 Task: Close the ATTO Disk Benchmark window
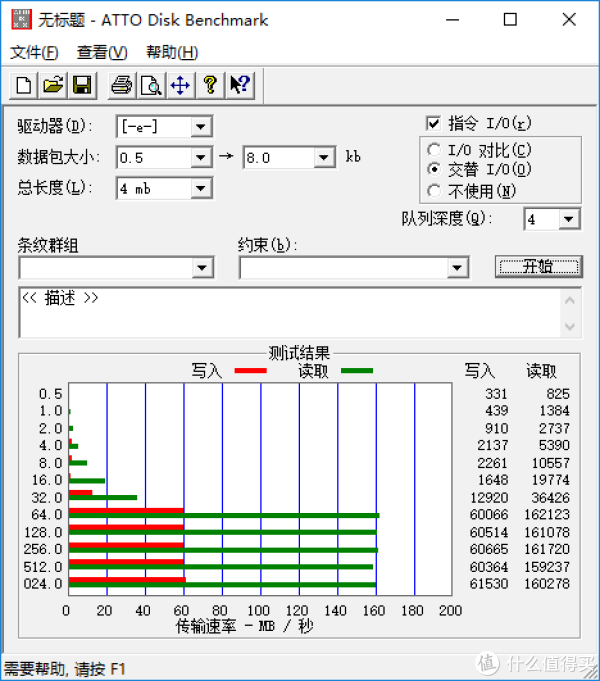569,20
